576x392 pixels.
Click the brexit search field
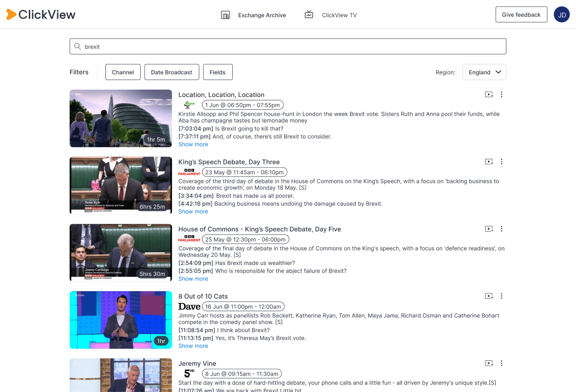288,46
